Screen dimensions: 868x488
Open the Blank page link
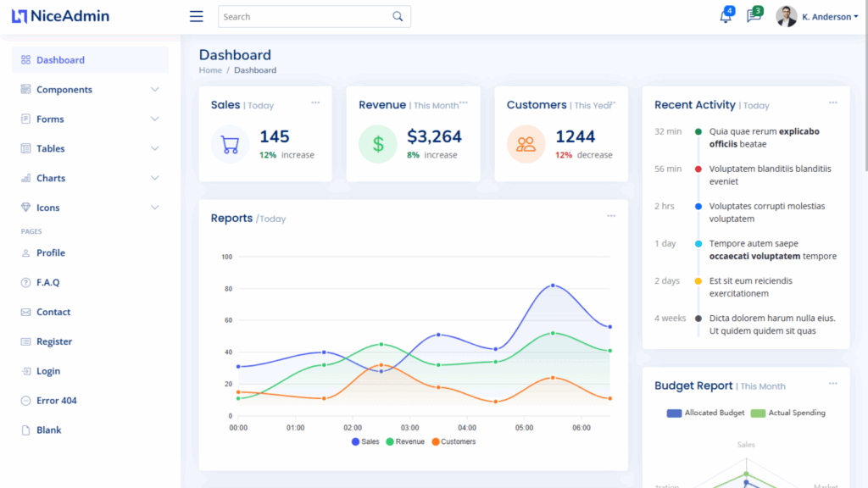48,430
